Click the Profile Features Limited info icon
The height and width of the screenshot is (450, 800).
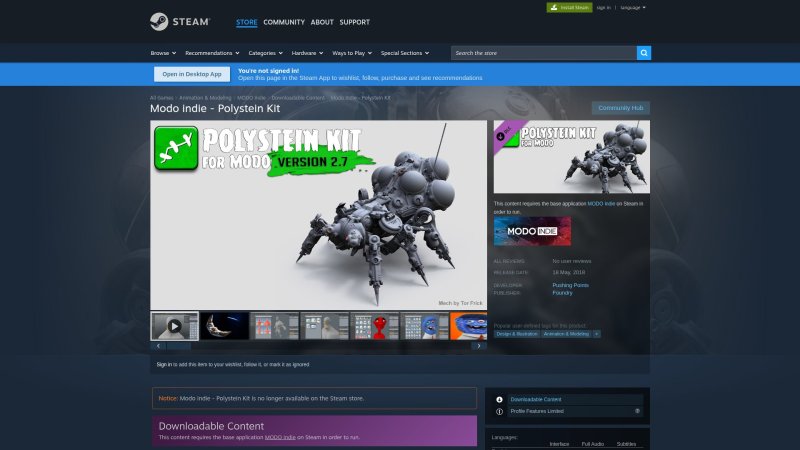pyautogui.click(x=499, y=411)
